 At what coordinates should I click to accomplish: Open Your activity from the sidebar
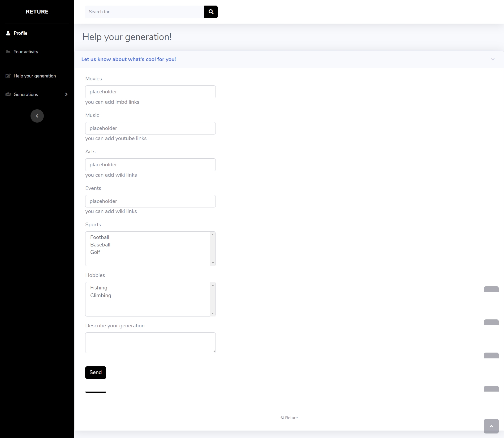26,52
